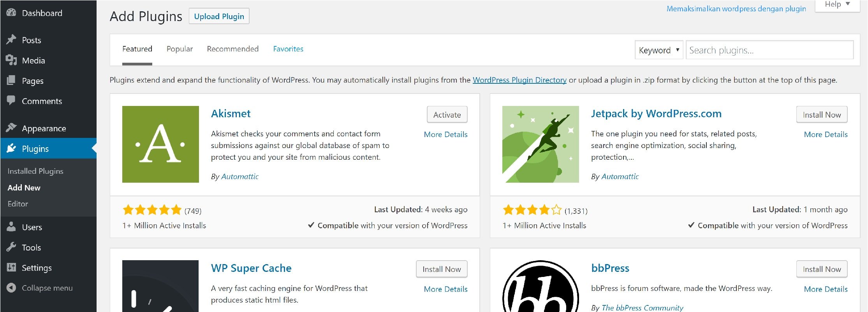868x312 pixels.
Task: Click the Dashboard gauge icon
Action: click(11, 12)
